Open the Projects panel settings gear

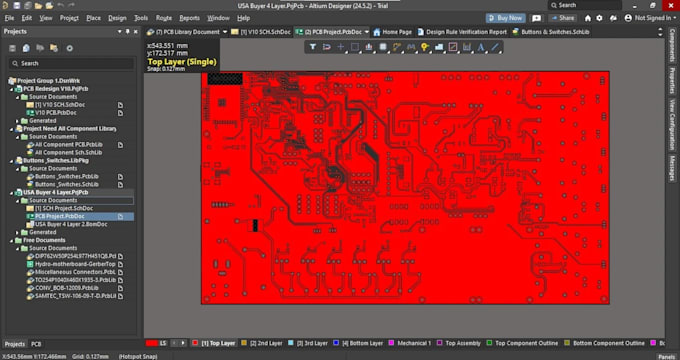click(x=69, y=48)
